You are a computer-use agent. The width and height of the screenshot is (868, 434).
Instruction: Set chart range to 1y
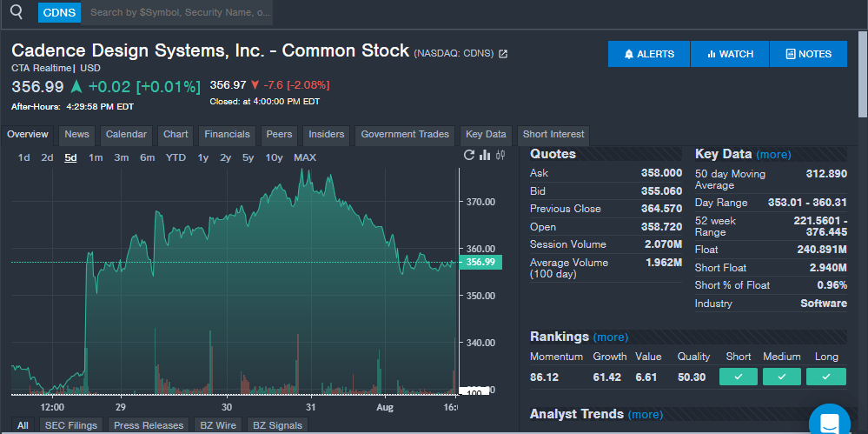203,158
